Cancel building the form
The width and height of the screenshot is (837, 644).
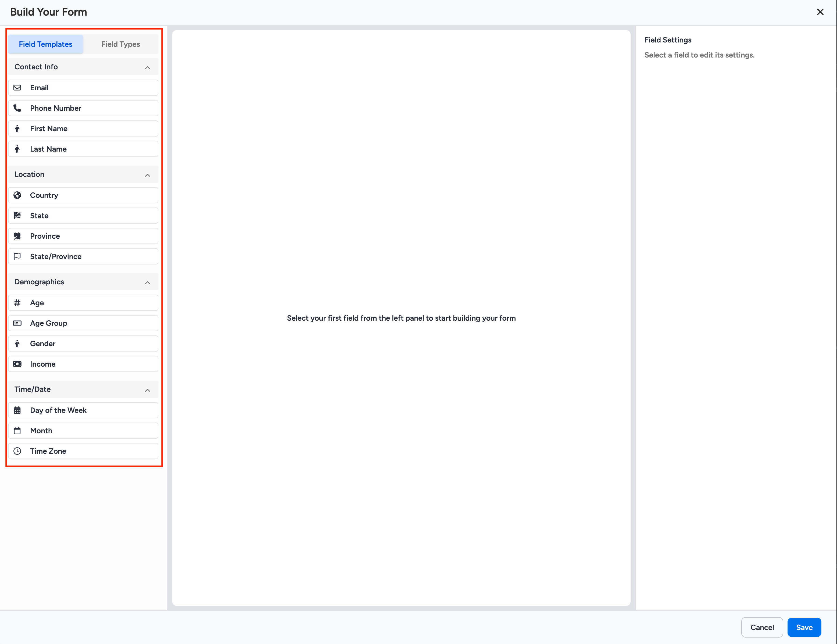tap(762, 627)
